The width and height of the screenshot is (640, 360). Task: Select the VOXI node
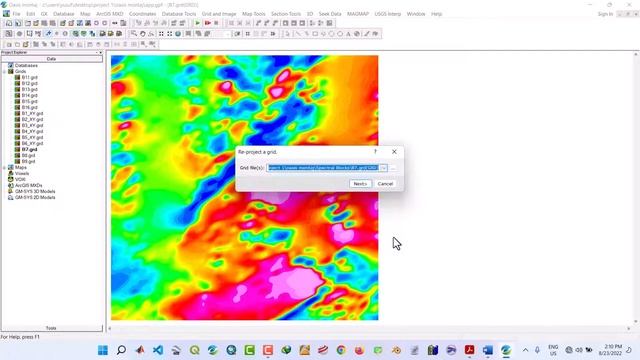tap(20, 179)
